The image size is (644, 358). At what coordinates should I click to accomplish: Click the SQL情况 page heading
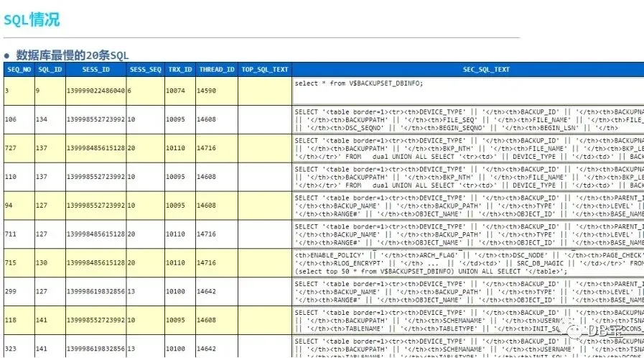pyautogui.click(x=32, y=19)
